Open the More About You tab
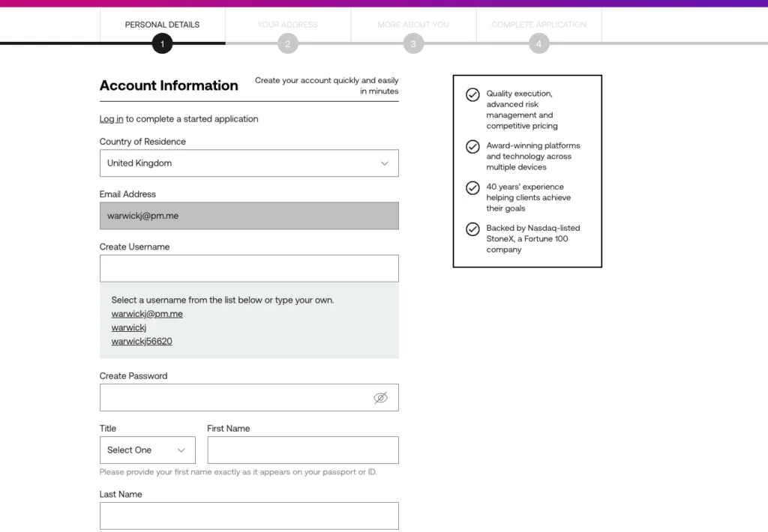The image size is (768, 532). 412,25
